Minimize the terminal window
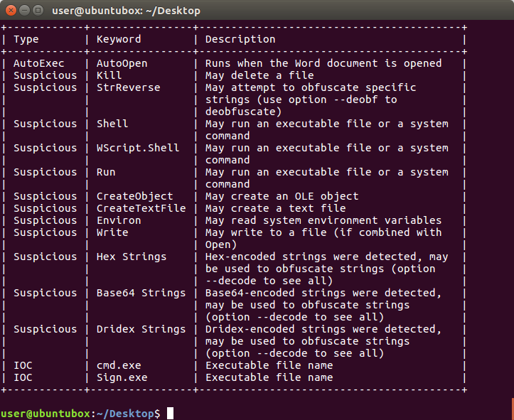The image size is (514, 420). point(25,11)
